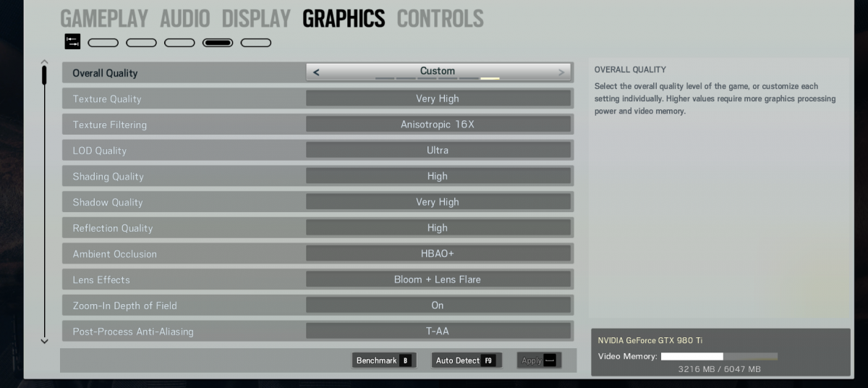Change Texture Quality Very High value
Image resolution: width=868 pixels, height=388 pixels.
point(438,98)
